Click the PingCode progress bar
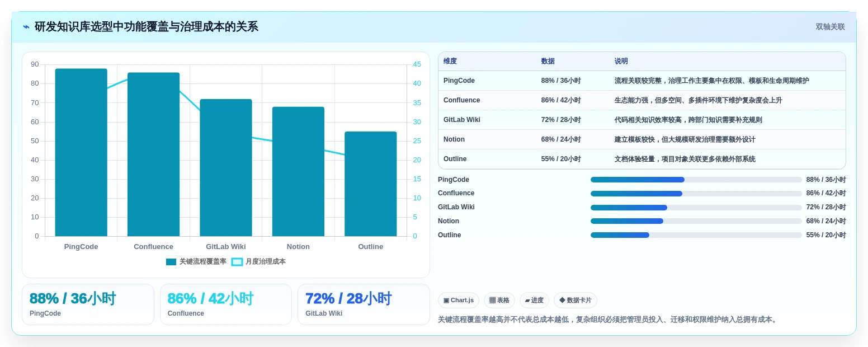This screenshot has height=347, width=868. pyautogui.click(x=696, y=180)
